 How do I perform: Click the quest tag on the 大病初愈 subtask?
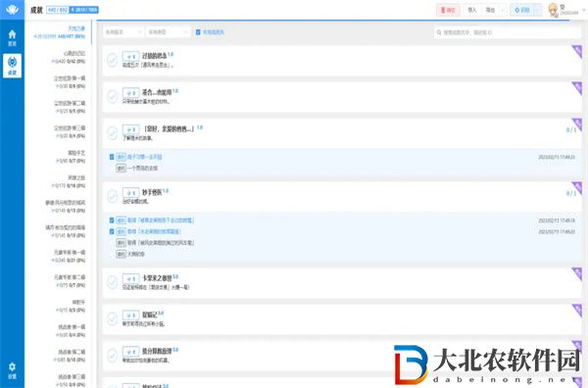pos(121,254)
